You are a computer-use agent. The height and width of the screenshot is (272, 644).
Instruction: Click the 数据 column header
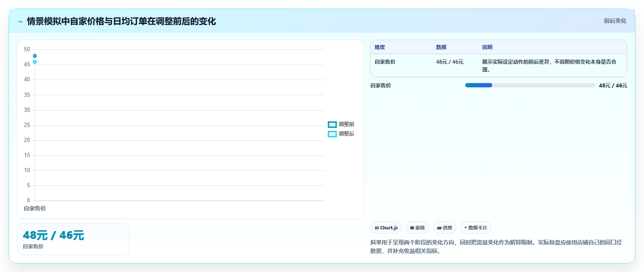point(441,47)
